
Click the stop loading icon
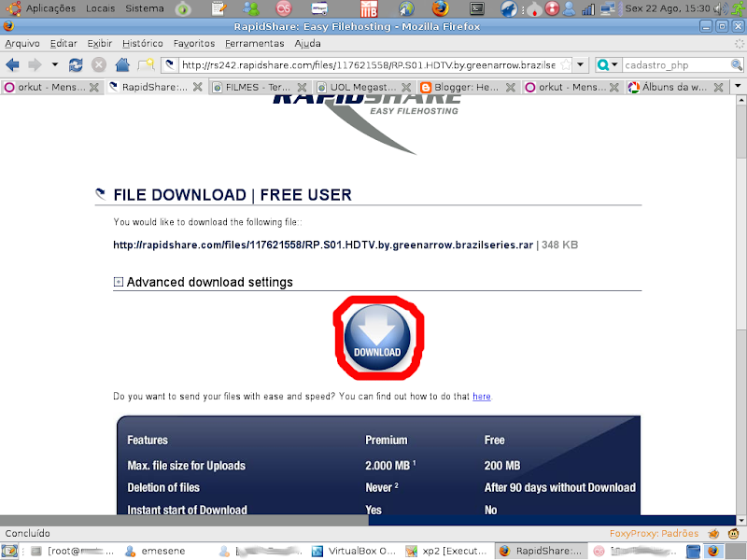coord(99,64)
